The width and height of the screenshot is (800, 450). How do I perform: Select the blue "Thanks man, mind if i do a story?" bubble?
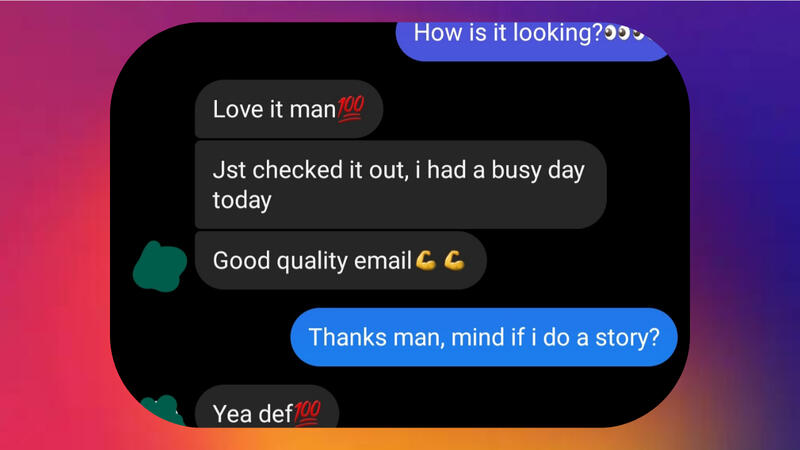(x=484, y=337)
